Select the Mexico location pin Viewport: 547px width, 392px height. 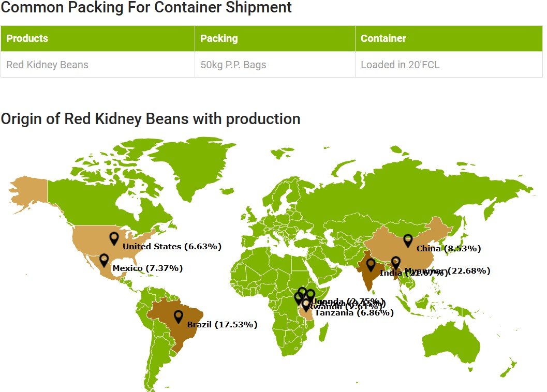point(104,261)
